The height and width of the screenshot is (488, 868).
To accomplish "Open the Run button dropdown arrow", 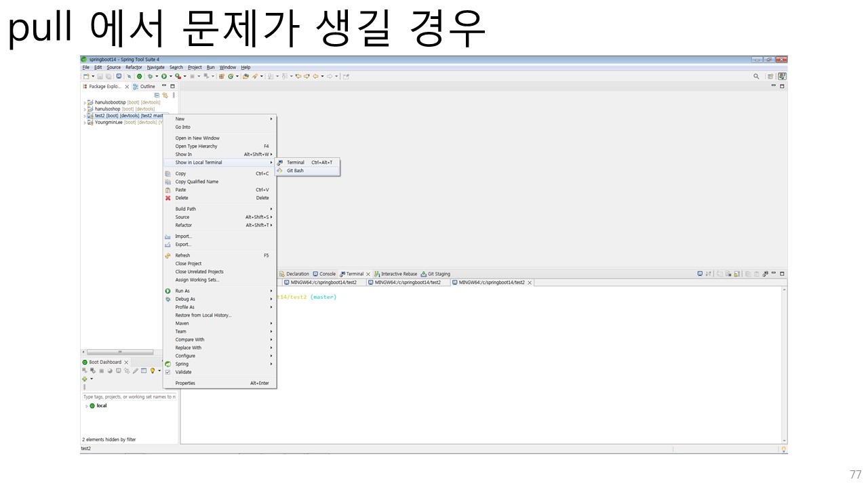I will coord(171,77).
